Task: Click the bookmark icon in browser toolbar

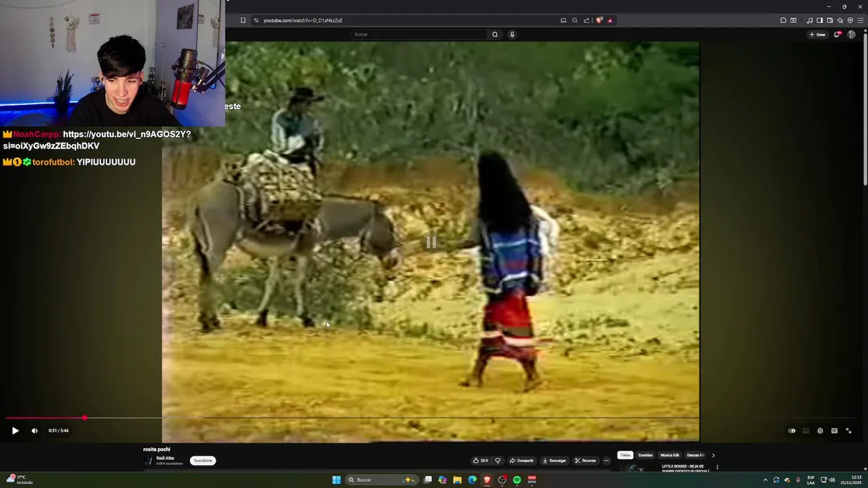Action: 243,20
